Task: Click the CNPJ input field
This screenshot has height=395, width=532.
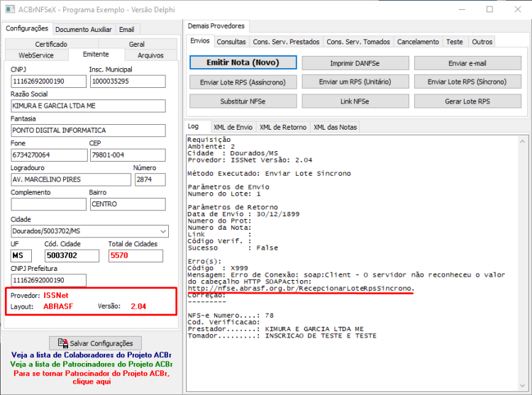Action: [x=48, y=82]
